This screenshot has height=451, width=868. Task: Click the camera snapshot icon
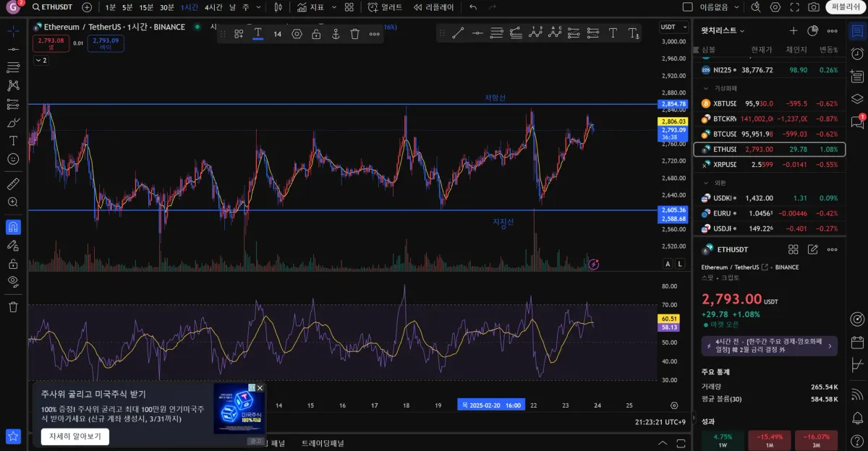coord(814,7)
